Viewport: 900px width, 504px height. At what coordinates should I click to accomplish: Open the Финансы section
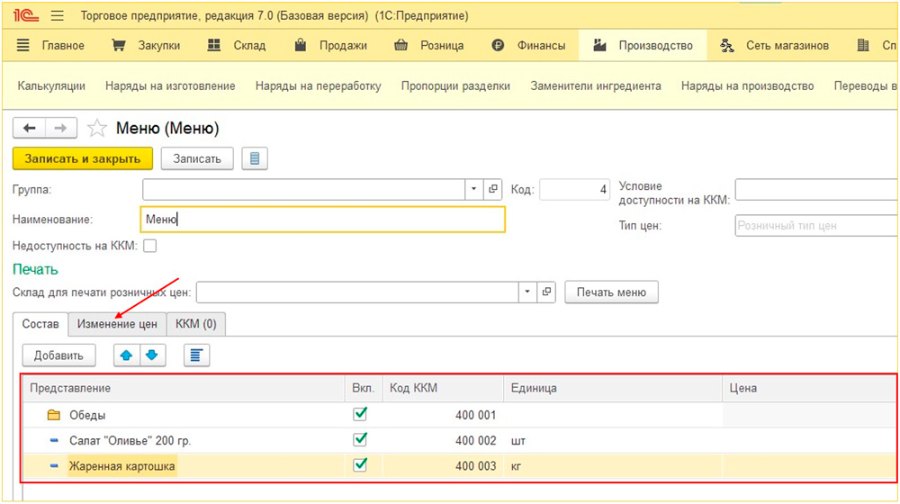point(529,45)
